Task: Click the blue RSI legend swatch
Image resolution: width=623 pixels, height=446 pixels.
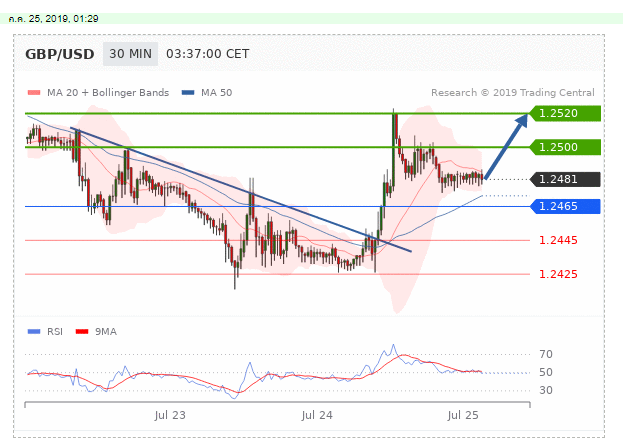Action: (x=34, y=332)
